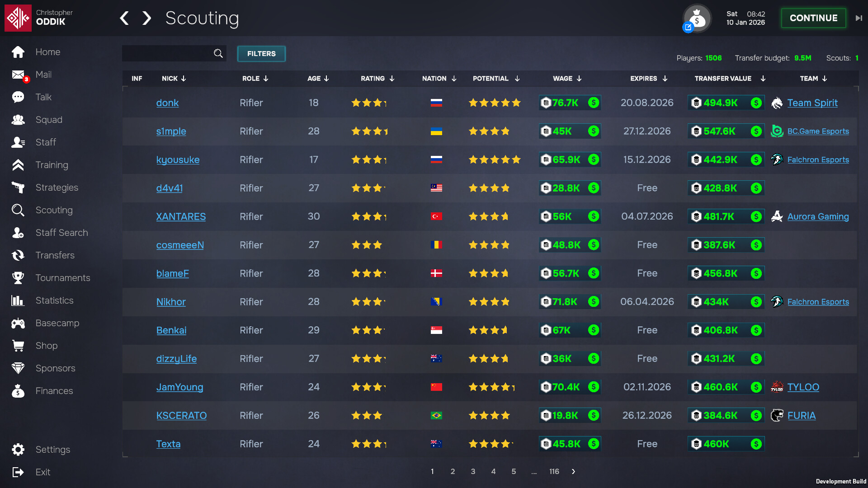Select the Strategies pistol icon in sidebar
The width and height of the screenshot is (868, 488).
18,188
